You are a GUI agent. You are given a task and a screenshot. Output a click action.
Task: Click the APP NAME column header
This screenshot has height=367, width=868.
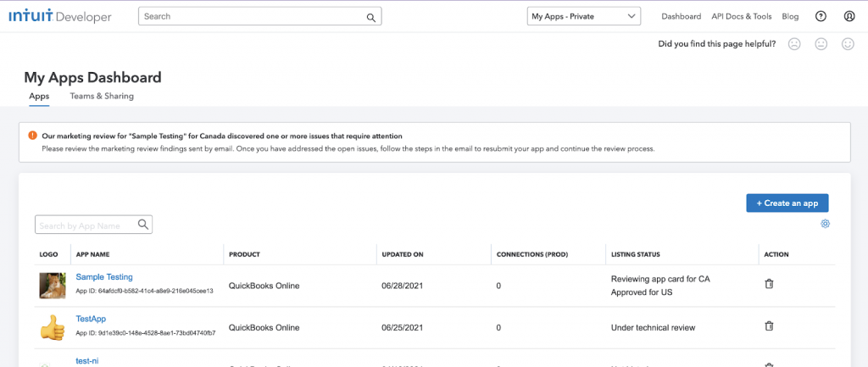point(93,254)
